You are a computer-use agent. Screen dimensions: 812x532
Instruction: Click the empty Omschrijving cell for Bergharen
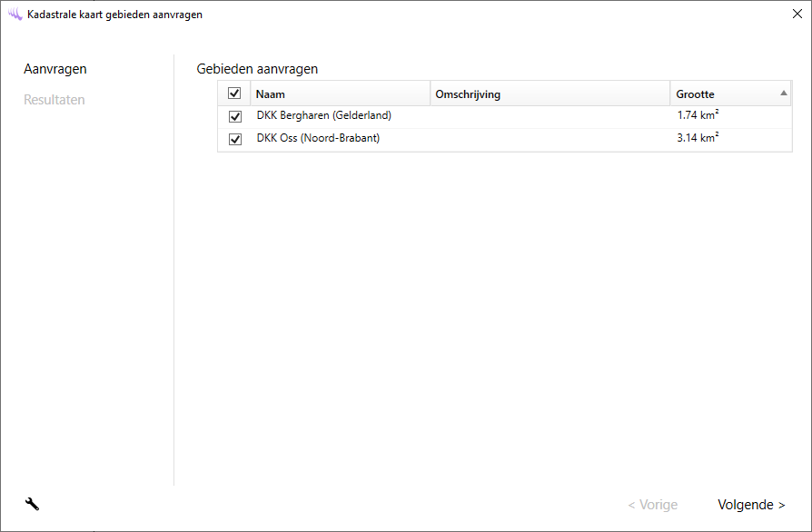click(550, 116)
